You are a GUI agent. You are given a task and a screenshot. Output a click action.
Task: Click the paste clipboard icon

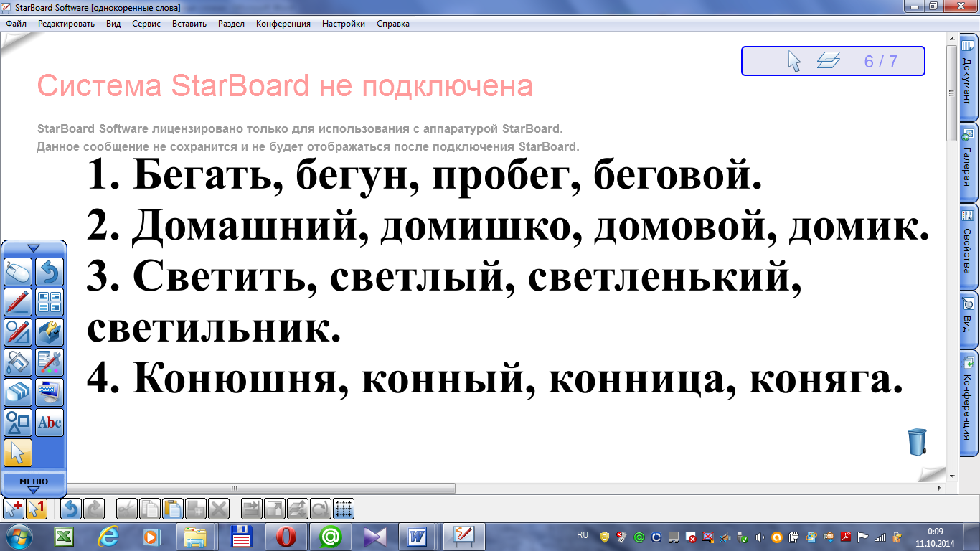173,509
